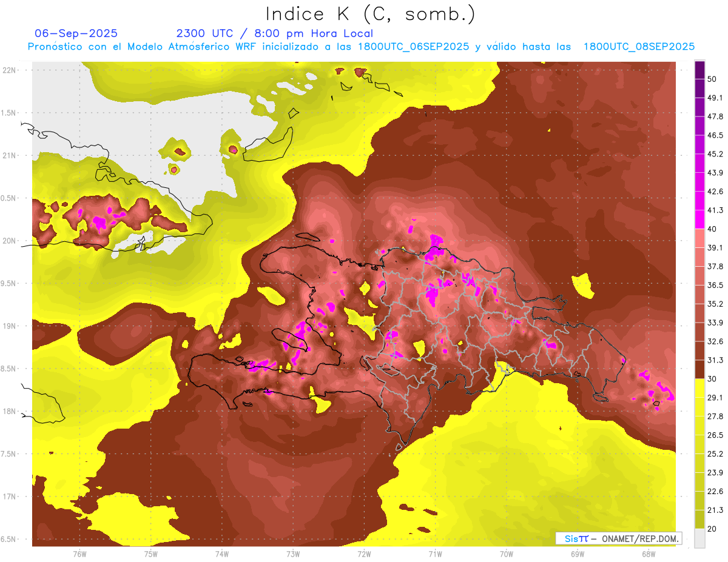Select the "70W" longitude axis label
The width and height of the screenshot is (728, 562).
[x=507, y=554]
